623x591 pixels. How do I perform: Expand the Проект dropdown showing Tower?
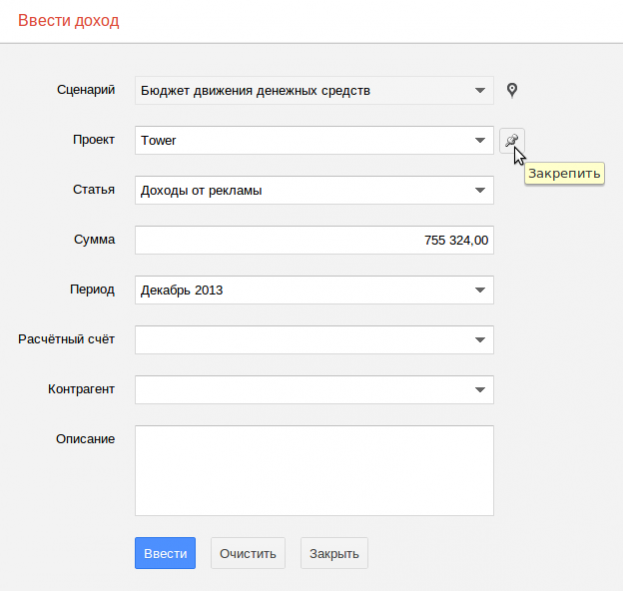coord(480,140)
